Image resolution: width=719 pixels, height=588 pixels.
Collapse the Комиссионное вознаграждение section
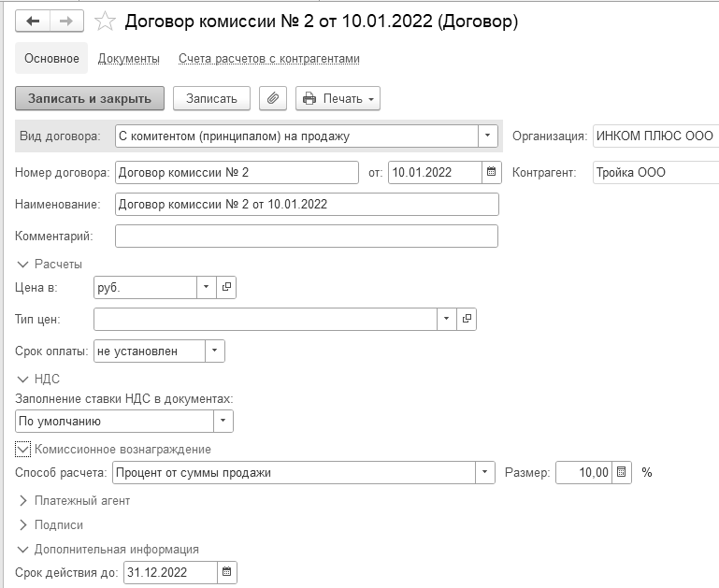pyautogui.click(x=23, y=449)
